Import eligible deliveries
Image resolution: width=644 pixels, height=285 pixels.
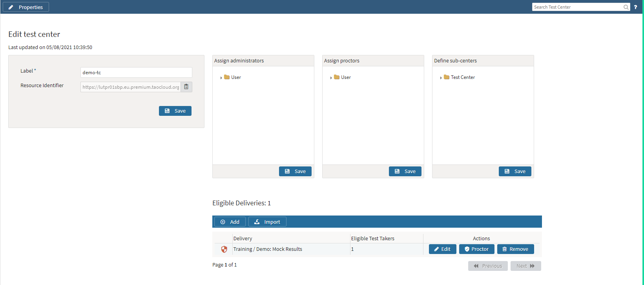click(267, 222)
